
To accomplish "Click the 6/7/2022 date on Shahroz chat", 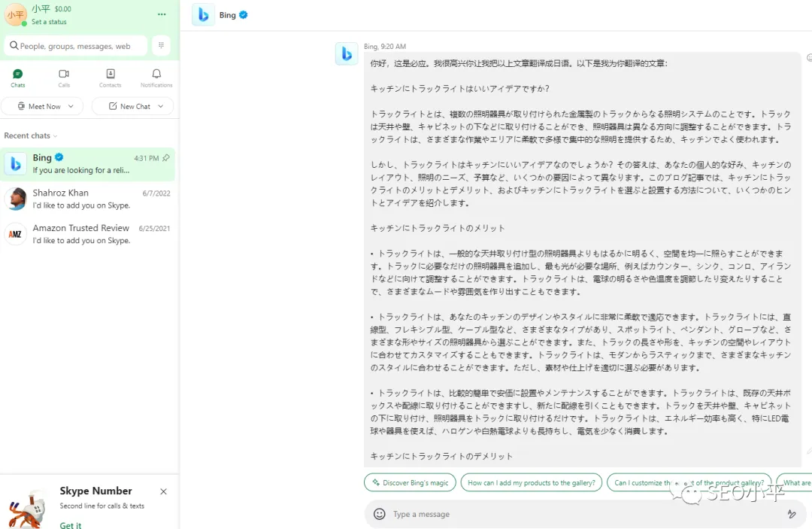I will [x=156, y=193].
